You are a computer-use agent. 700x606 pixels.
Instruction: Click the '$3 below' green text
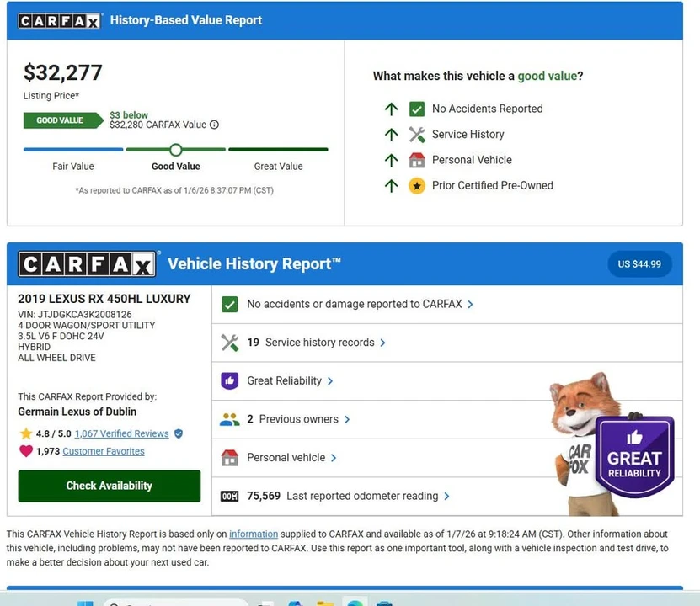(x=129, y=115)
